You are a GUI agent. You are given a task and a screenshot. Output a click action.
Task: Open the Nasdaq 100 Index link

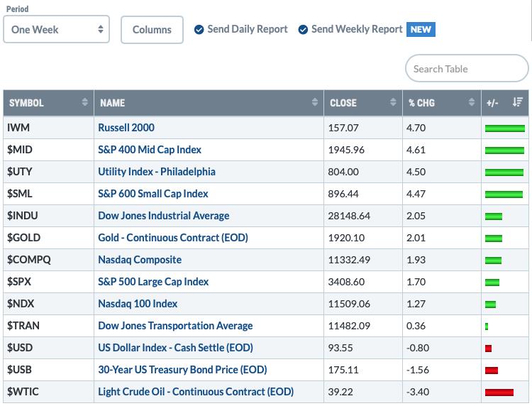pos(138,304)
